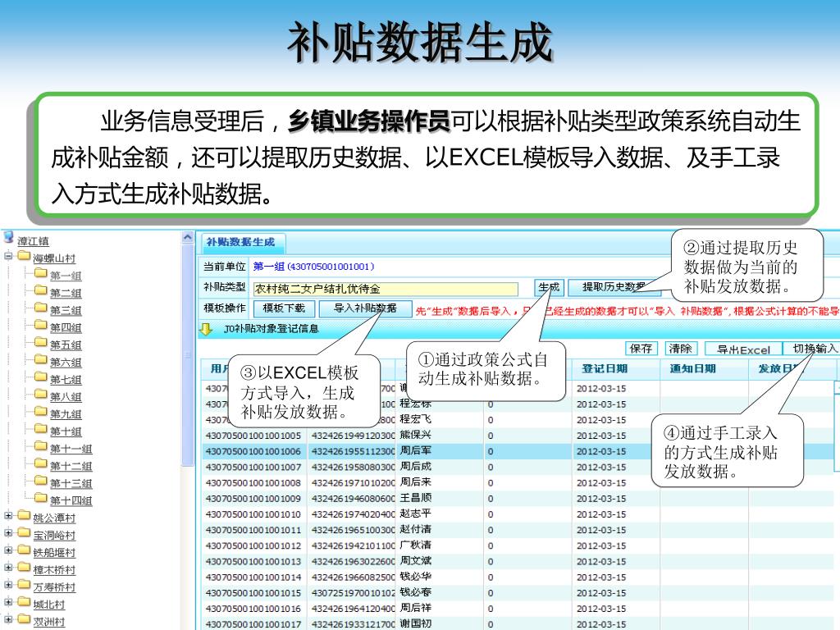
Task: Click the yellow down-arrow icon beside JO补贴对象登记信息
Action: click(x=206, y=329)
